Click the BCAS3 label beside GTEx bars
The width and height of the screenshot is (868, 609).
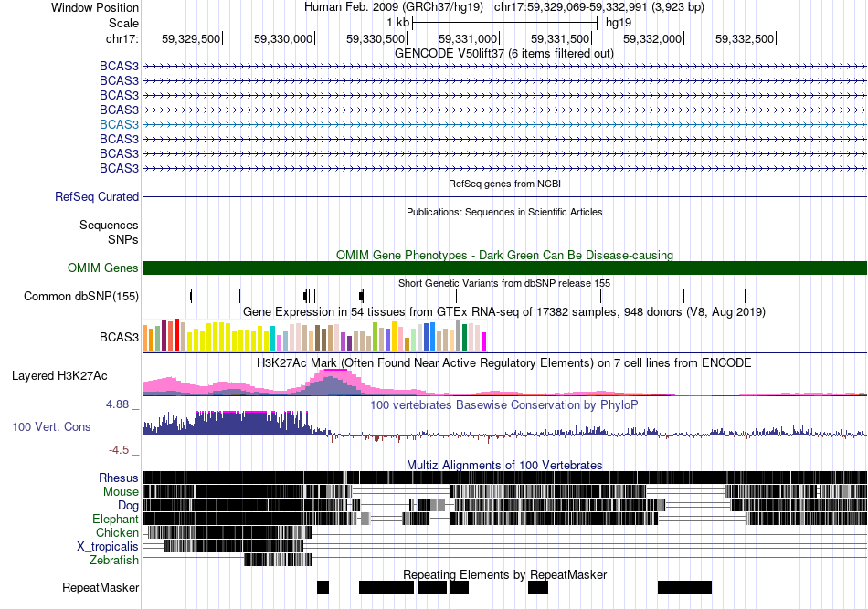pos(119,338)
